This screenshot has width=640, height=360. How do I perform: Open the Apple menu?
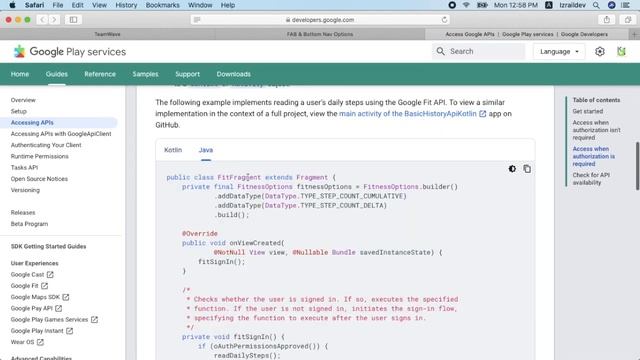click(x=12, y=5)
